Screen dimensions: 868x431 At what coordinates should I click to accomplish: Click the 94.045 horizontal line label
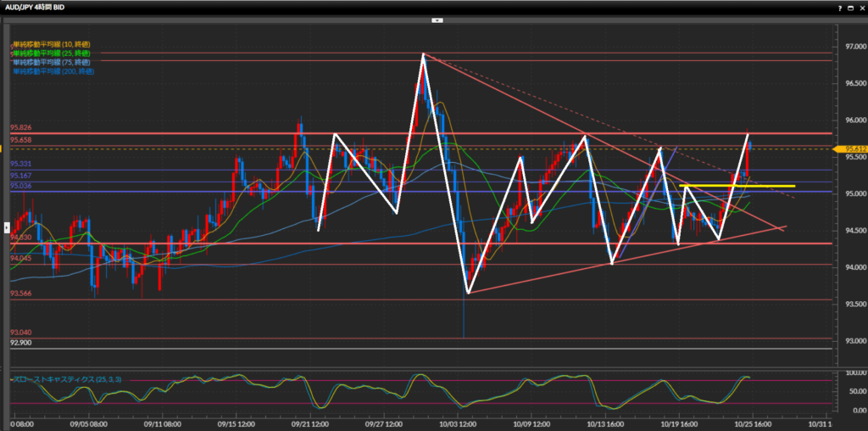21,259
